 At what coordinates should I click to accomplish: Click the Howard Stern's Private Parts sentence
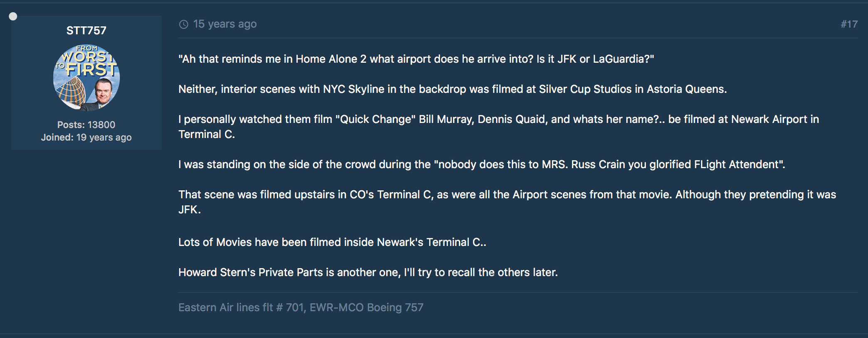point(368,272)
